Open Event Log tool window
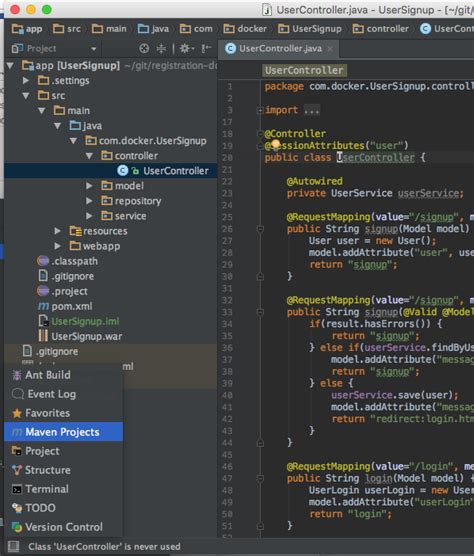474x556 pixels. 63,394
